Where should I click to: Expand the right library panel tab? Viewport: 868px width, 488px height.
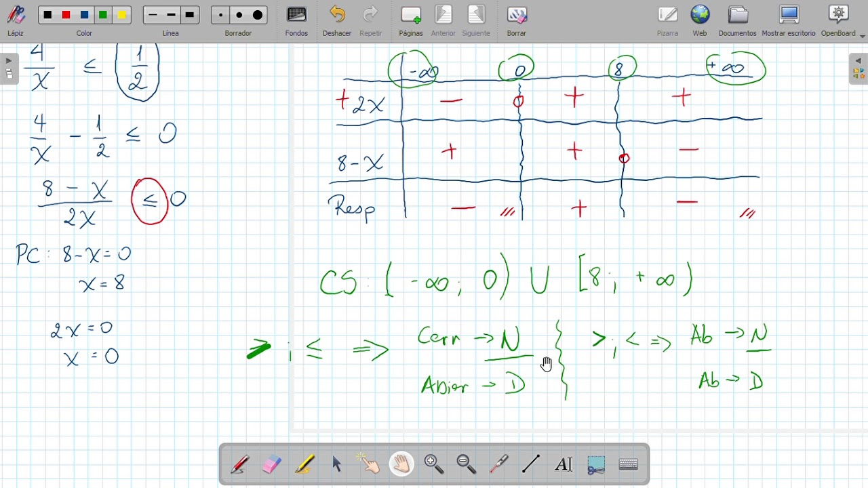(859, 68)
